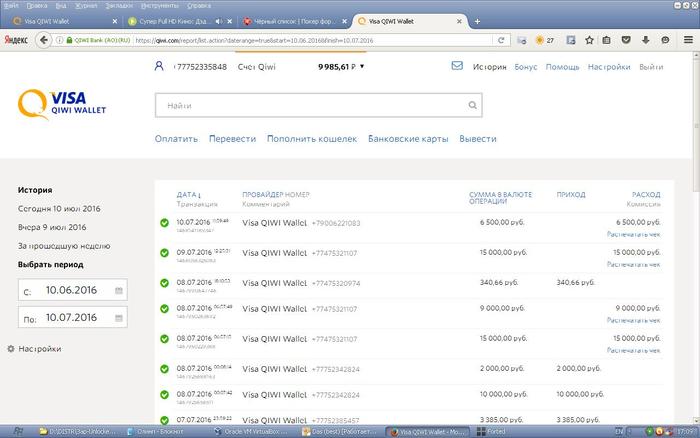Viewport: 700px width, 438px height.
Task: Open Банковские карты link
Action: pos(408,139)
